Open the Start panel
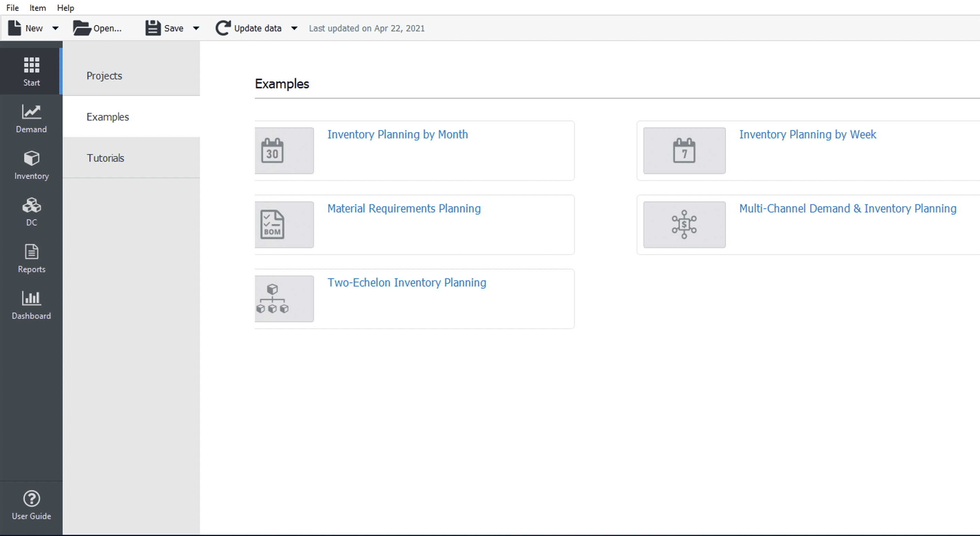This screenshot has height=536, width=980. pyautogui.click(x=31, y=71)
